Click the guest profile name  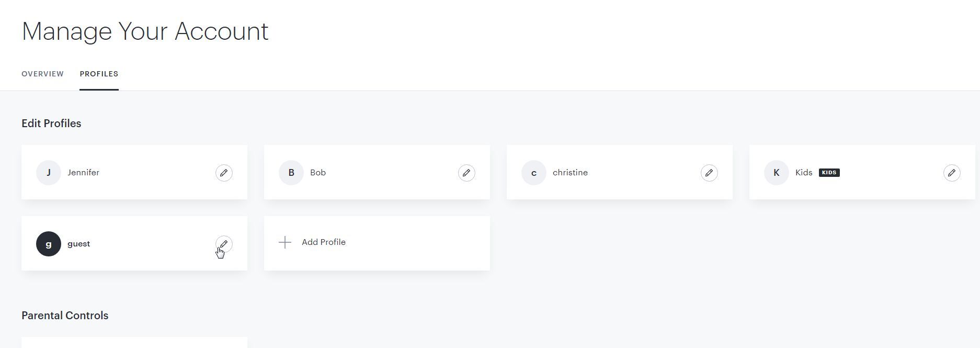point(78,244)
